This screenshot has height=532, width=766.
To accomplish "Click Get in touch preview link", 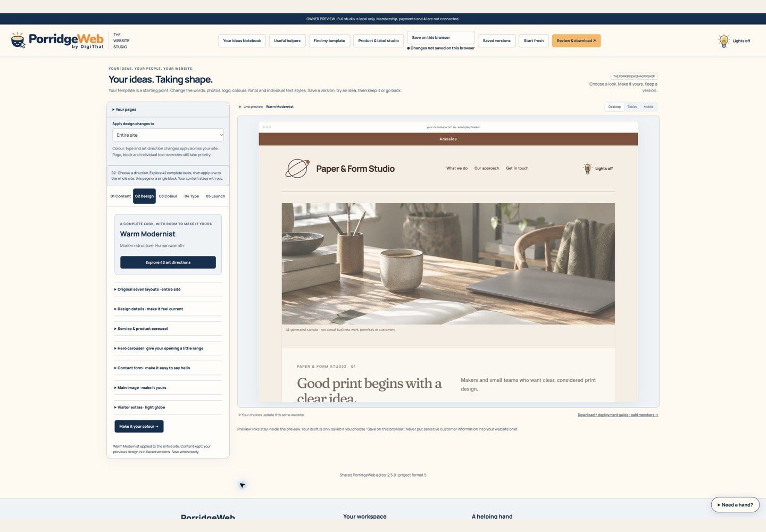I will [517, 168].
